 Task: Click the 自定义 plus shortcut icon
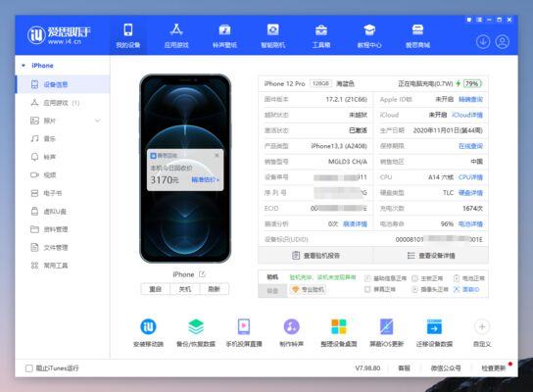[482, 332]
